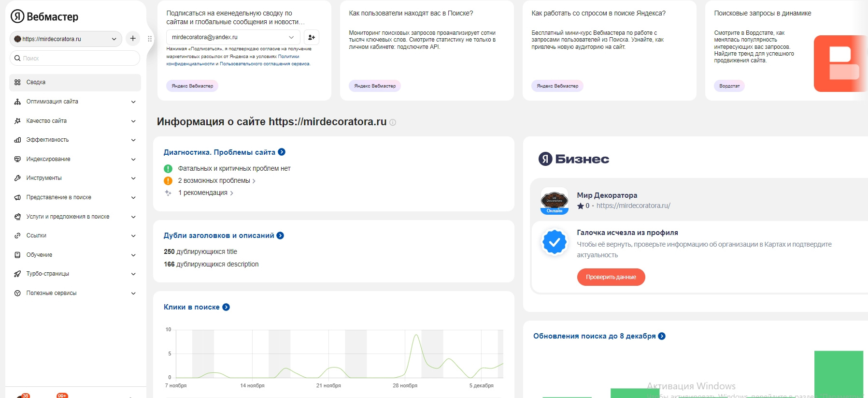
Task: Open Турбо-страницы menu item
Action: 75,274
